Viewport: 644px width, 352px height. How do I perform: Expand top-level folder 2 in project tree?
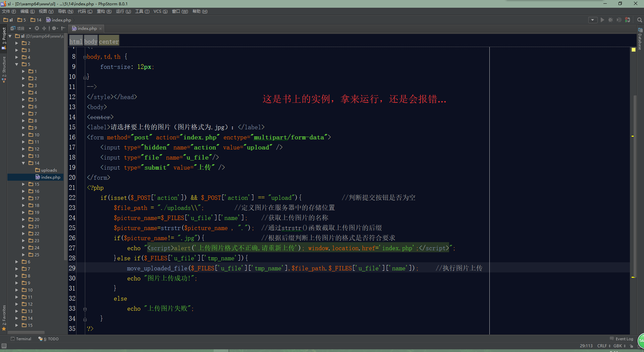pyautogui.click(x=16, y=43)
